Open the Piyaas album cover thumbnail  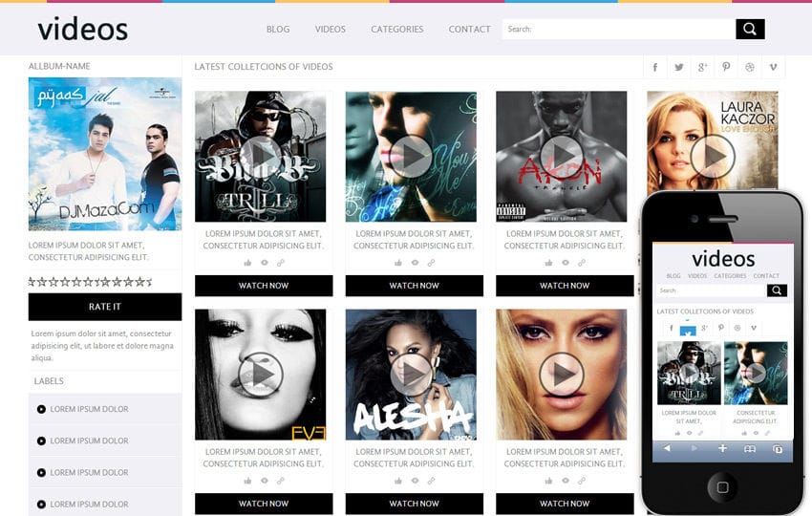[x=105, y=154]
